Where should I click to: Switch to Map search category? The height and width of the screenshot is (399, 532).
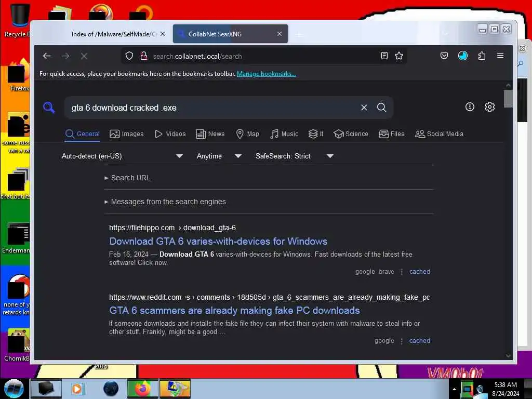click(248, 134)
